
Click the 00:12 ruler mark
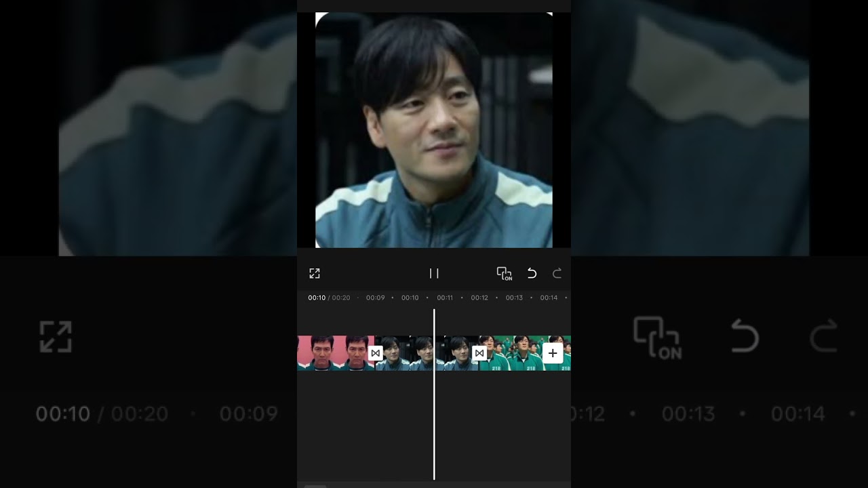[479, 298]
